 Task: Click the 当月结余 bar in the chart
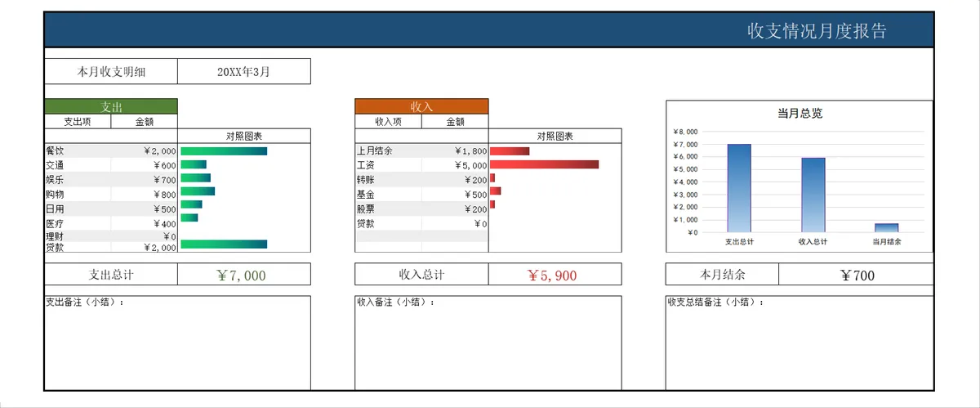[887, 227]
